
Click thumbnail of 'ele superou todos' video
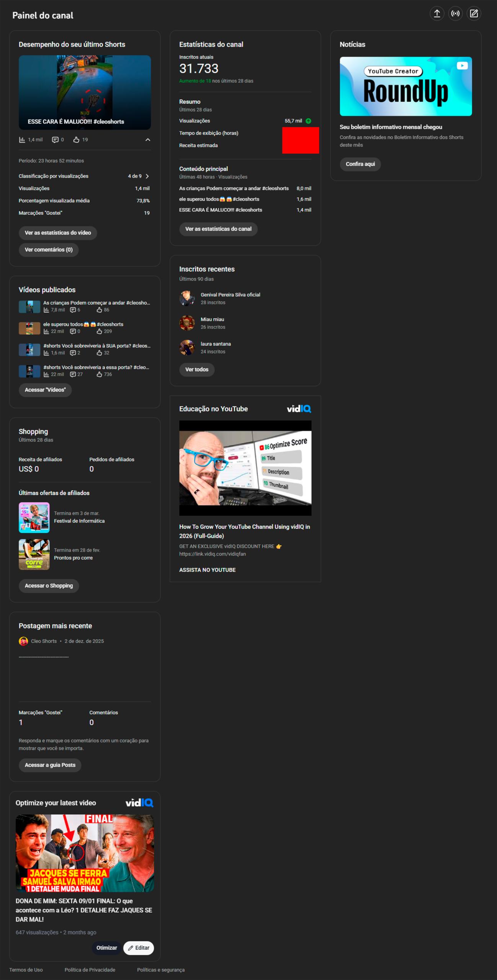pos(29,328)
